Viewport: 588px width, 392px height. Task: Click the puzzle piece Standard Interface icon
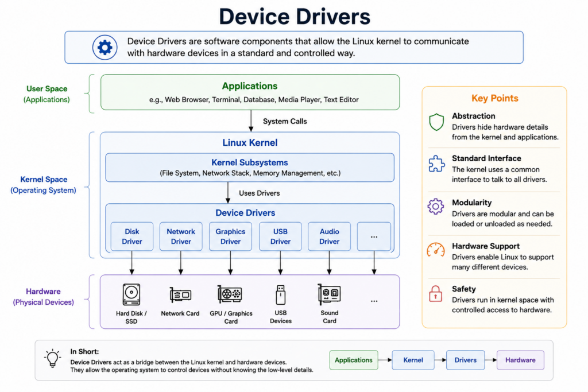tap(436, 164)
